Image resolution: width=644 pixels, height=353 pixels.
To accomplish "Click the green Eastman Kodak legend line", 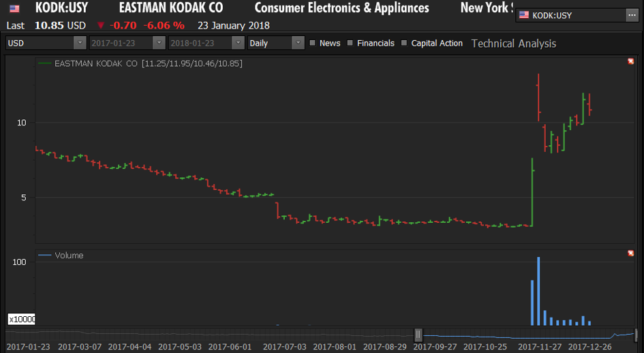I will click(44, 63).
